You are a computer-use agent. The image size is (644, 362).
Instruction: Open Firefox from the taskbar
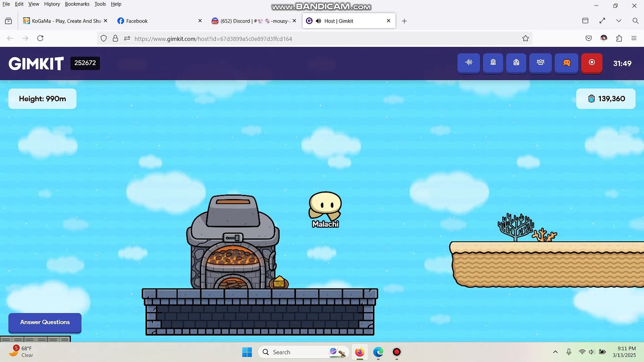pos(359,352)
